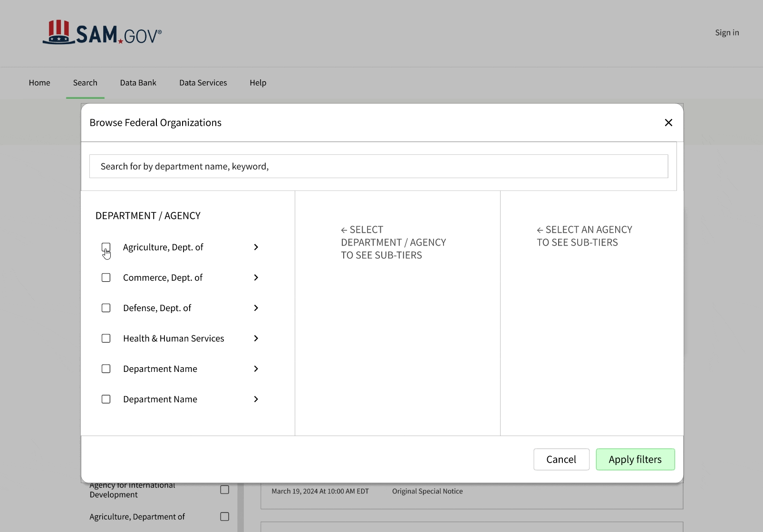Check the Commerce, Dept. of checkbox

pos(106,277)
